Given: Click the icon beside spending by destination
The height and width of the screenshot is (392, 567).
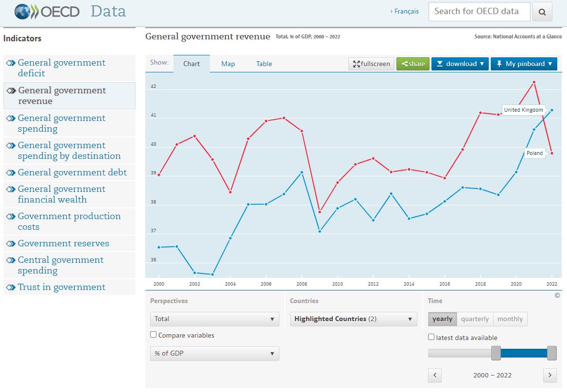Looking at the screenshot, I should pyautogui.click(x=11, y=145).
